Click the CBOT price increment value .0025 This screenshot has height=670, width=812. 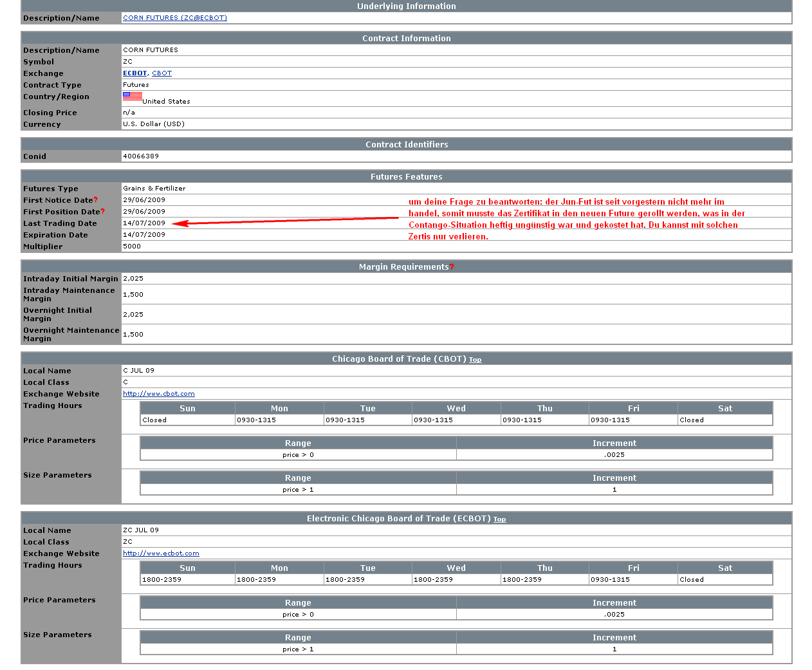tap(614, 455)
